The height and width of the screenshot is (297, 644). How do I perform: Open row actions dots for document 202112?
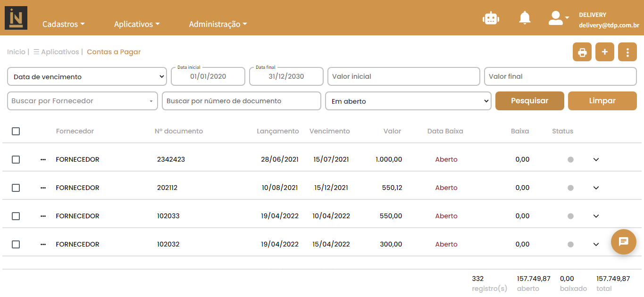(x=43, y=188)
